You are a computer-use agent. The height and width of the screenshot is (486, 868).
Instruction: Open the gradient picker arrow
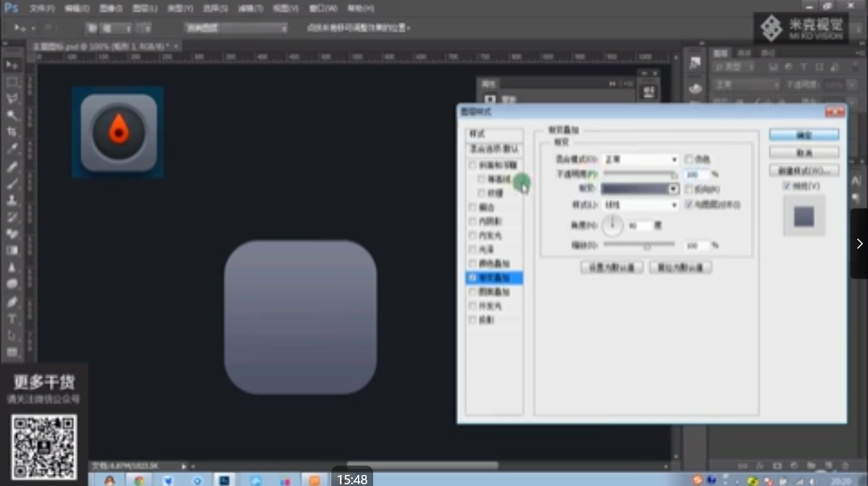coord(674,189)
